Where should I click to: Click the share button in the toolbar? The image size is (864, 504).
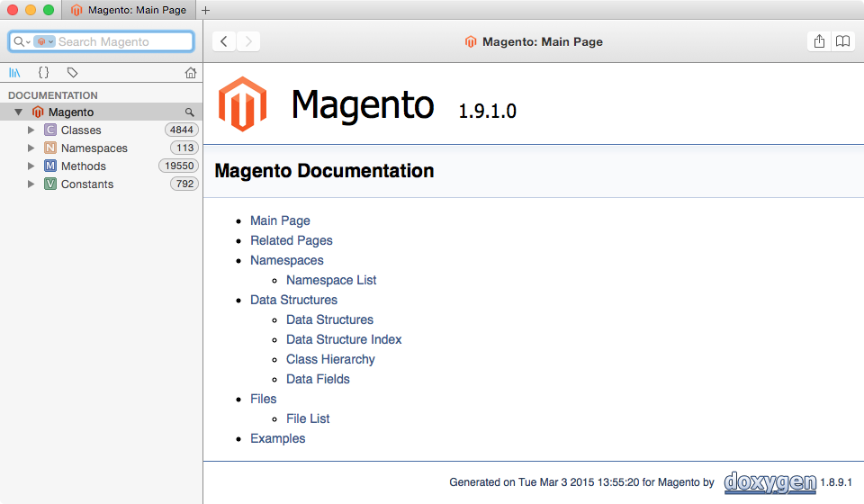coord(819,41)
